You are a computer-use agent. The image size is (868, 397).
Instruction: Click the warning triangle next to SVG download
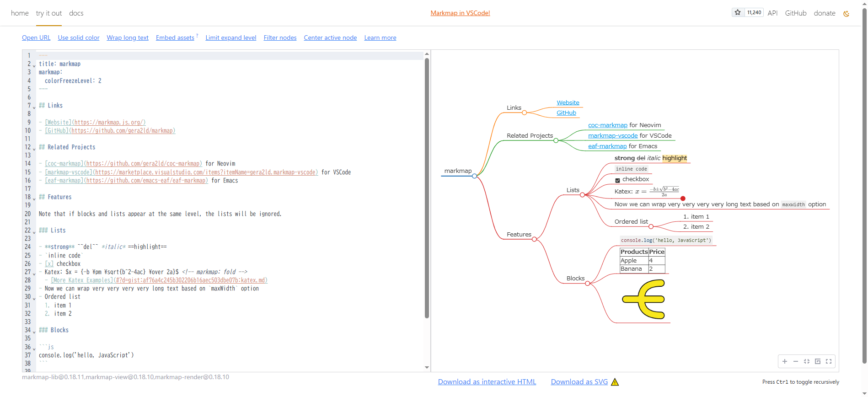coord(615,382)
